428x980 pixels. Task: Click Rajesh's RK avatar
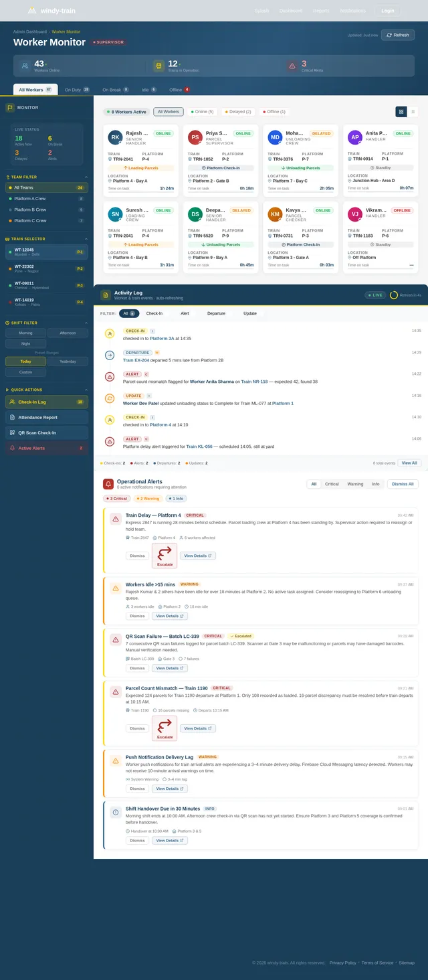coord(115,137)
